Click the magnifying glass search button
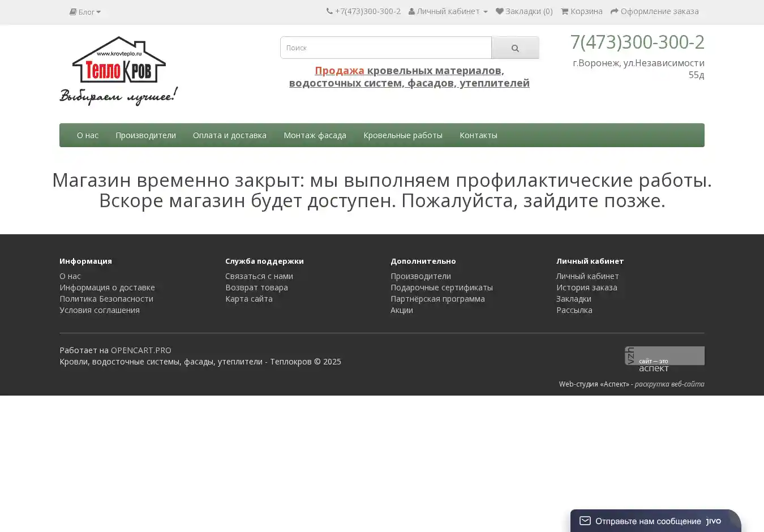Screen dimensions: 764x532 click(x=515, y=48)
